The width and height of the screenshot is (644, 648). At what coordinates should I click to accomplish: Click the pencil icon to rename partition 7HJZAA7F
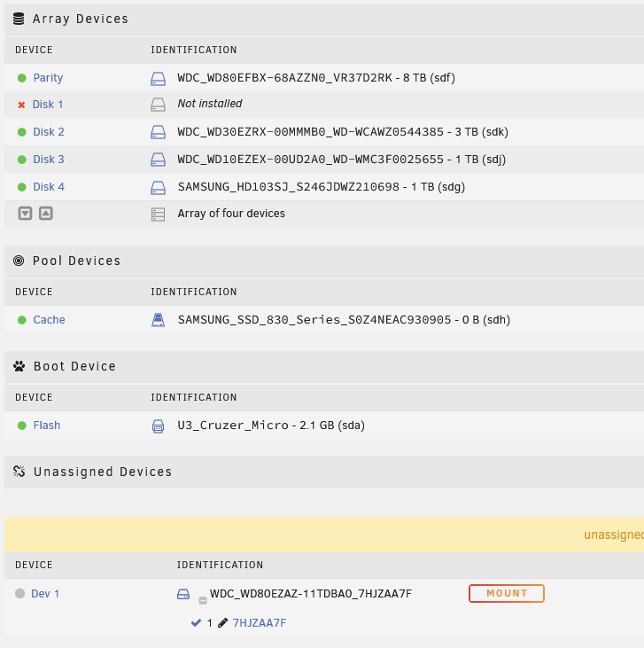pos(222,623)
